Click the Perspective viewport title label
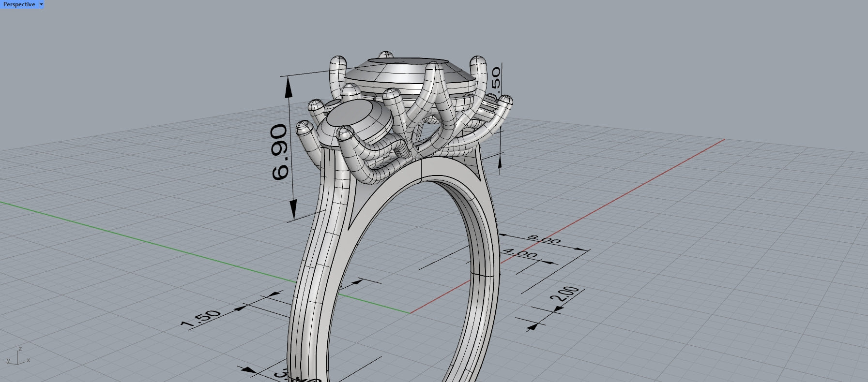The image size is (868, 382). coord(19,4)
